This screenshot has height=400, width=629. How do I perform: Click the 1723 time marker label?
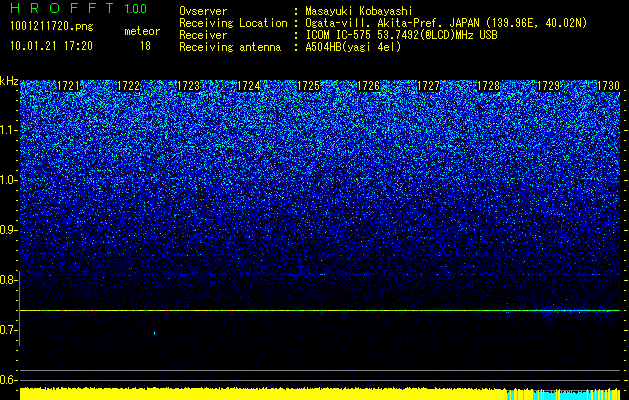coord(188,86)
